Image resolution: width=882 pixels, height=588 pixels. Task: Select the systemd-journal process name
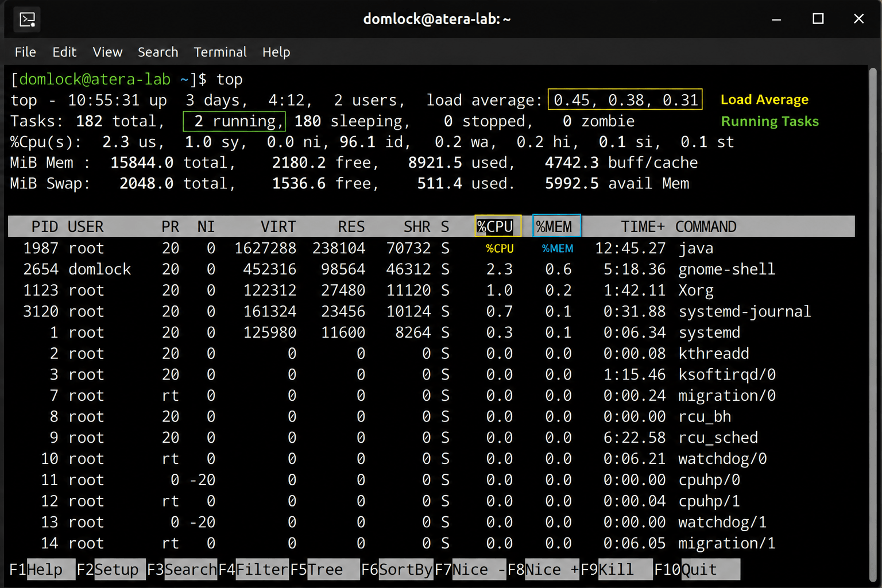745,311
